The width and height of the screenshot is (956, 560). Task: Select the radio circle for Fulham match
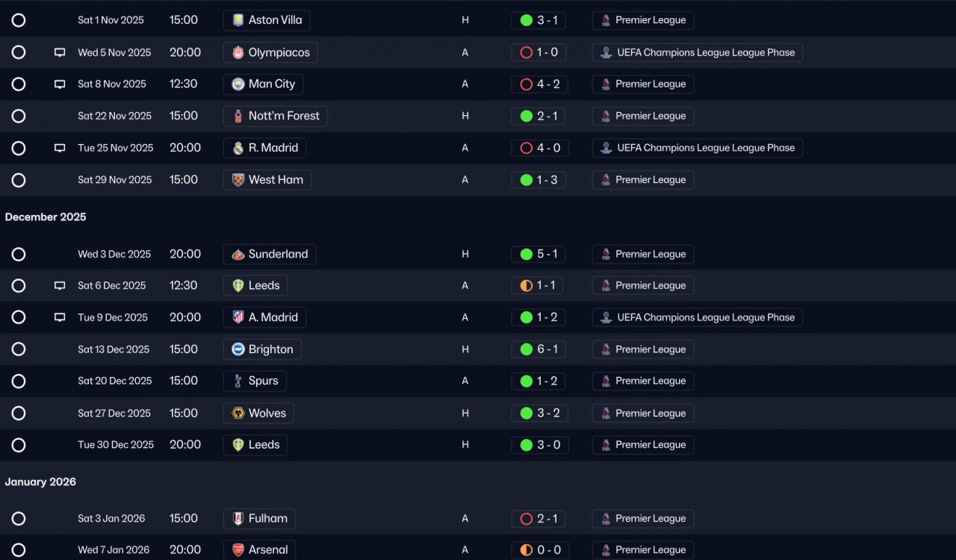coord(19,519)
